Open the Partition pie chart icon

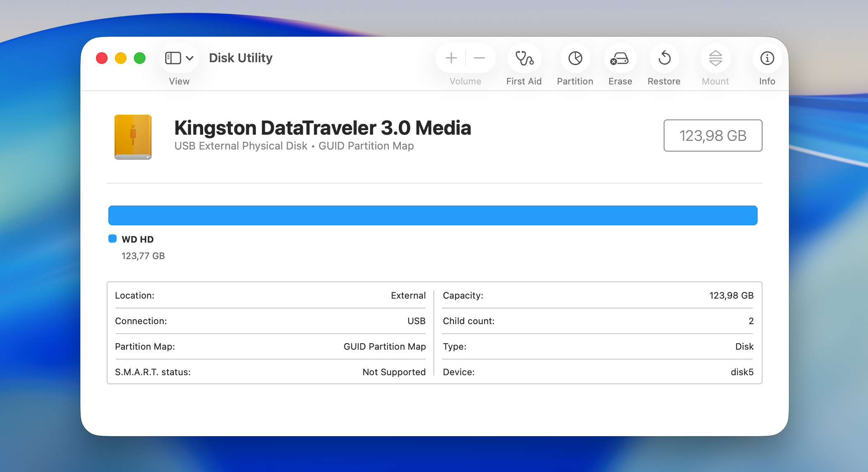[575, 58]
